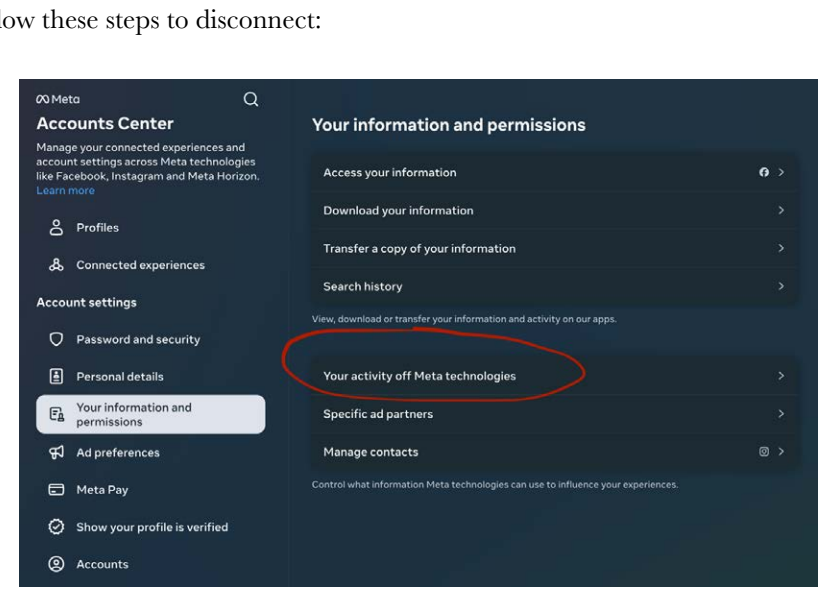Click the Manage contacts row
This screenshot has width=837, height=606.
[555, 452]
